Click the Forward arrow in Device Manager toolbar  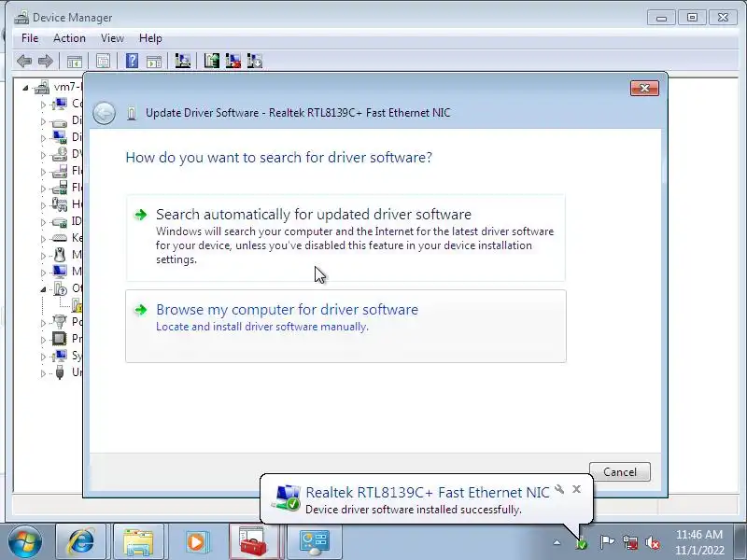point(45,61)
